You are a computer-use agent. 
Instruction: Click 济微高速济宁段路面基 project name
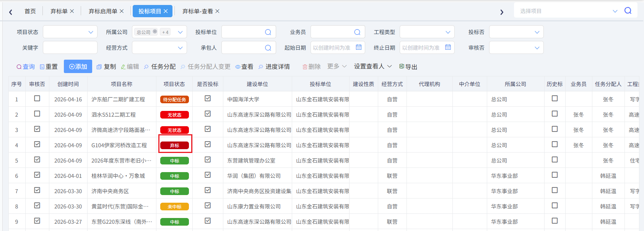pyautogui.click(x=121, y=130)
